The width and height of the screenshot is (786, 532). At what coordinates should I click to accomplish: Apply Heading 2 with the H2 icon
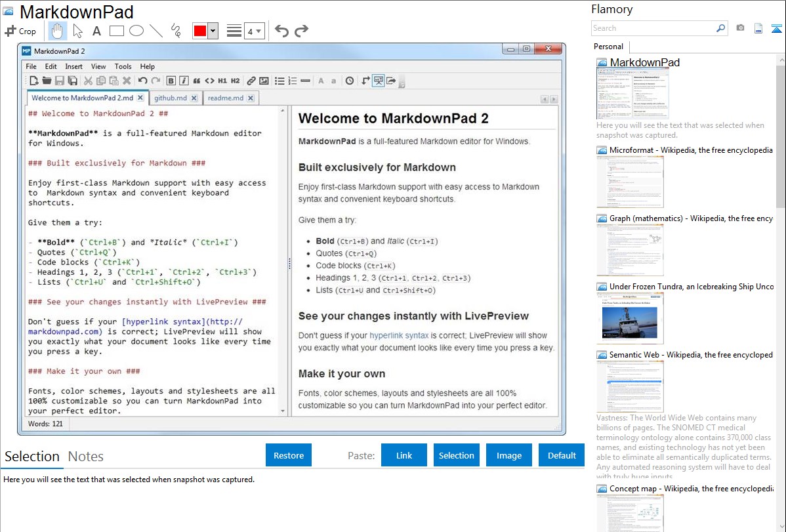pos(235,81)
